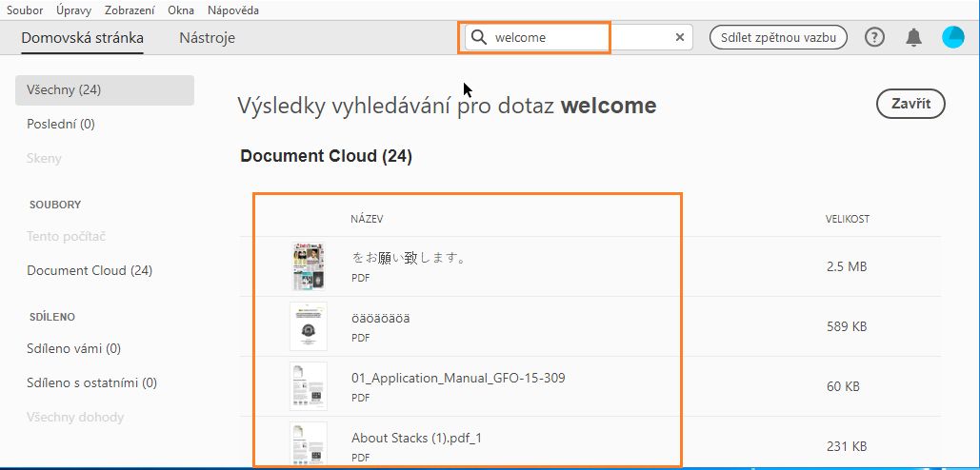Close search results with Zavřít button
Image resolution: width=980 pixels, height=470 pixels.
point(910,104)
